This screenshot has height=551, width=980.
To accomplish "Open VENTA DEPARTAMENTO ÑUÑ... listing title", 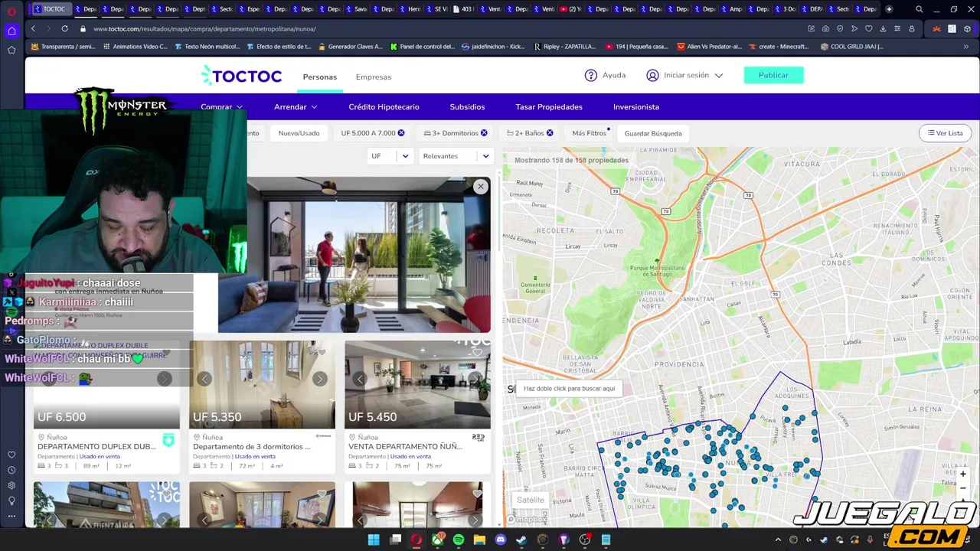I will [405, 446].
